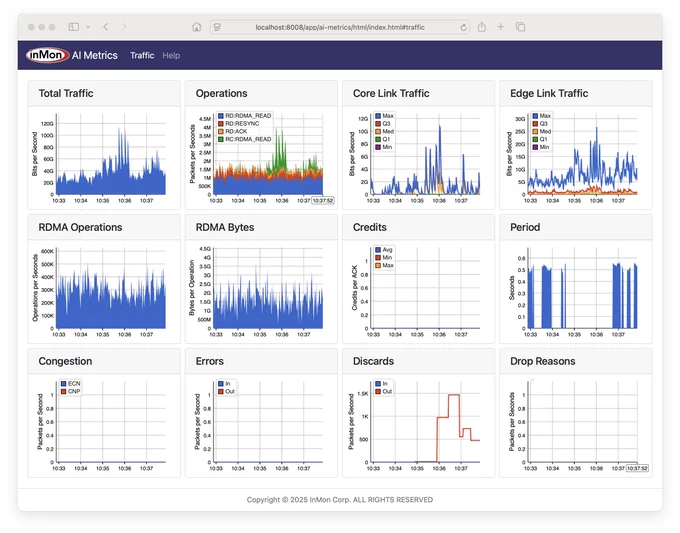The height and width of the screenshot is (533, 680).
Task: Click the Edge Link Traffic panel heading
Action: (549, 93)
